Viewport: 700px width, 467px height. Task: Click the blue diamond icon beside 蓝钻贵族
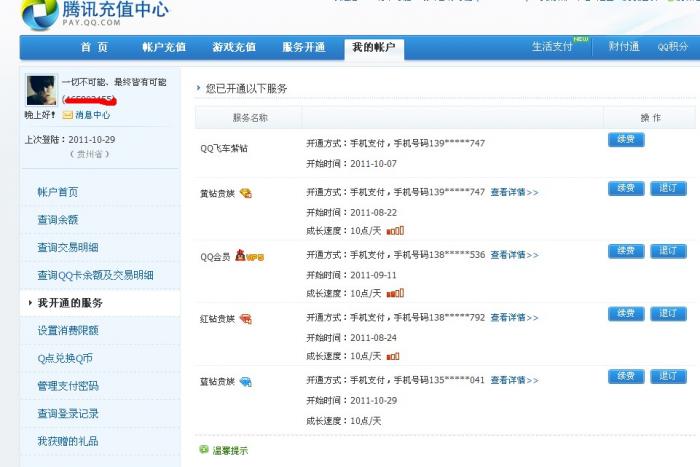246,382
